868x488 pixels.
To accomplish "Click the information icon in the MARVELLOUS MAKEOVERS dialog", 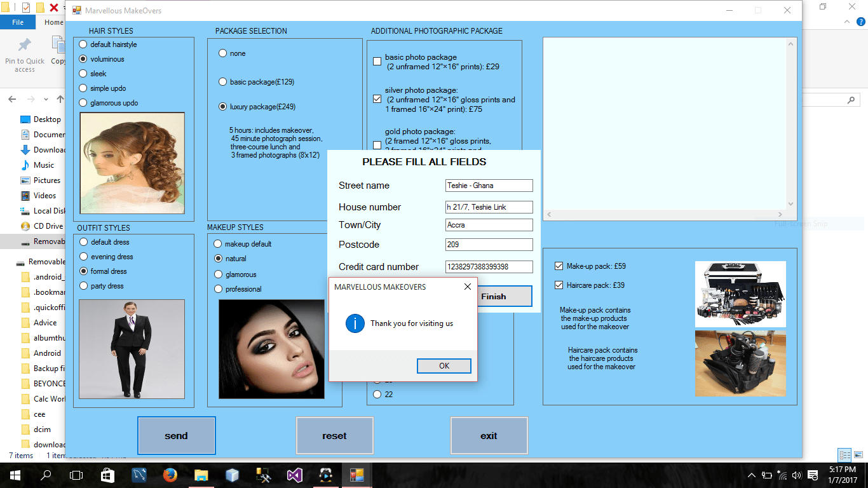I will click(355, 323).
